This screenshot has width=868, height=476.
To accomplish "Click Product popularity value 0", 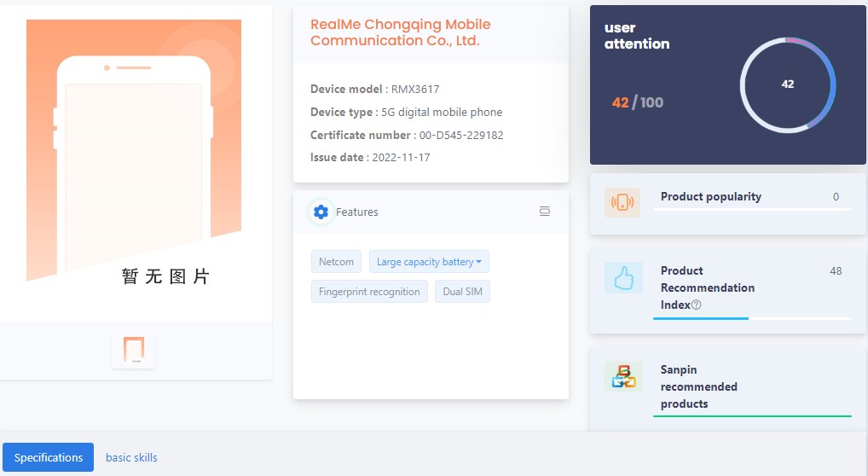I will point(836,197).
